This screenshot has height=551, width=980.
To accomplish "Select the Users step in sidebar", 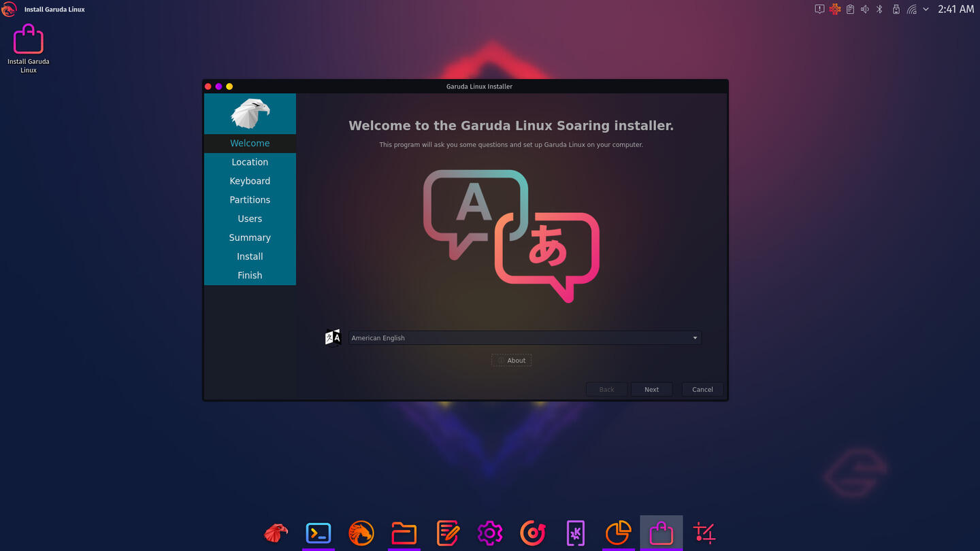I will 250,219.
